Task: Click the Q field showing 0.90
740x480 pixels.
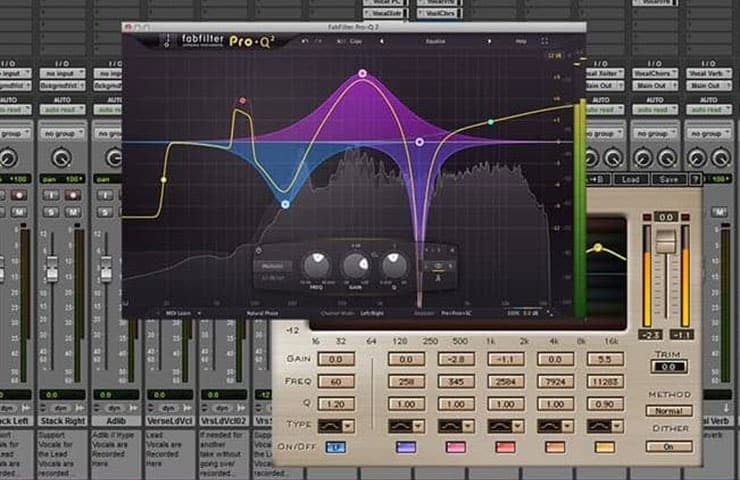Action: click(605, 404)
